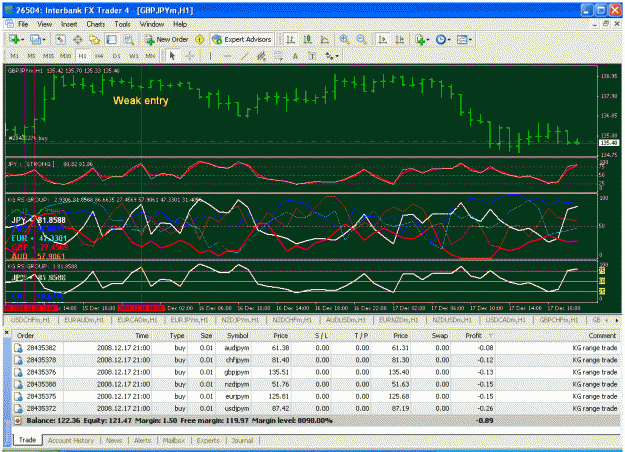The height and width of the screenshot is (452, 625).
Task: Pick the Trendline drawing tool
Action: click(x=244, y=56)
